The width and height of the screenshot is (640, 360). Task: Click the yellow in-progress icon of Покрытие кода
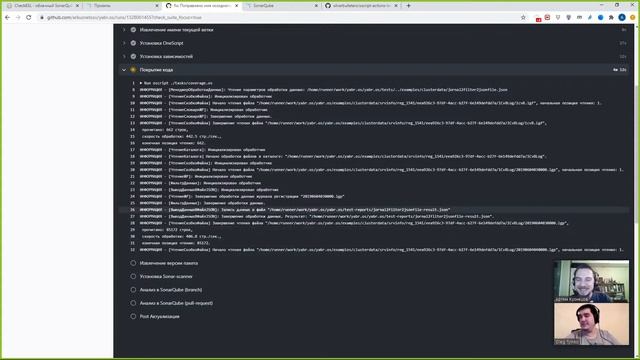(x=133, y=70)
